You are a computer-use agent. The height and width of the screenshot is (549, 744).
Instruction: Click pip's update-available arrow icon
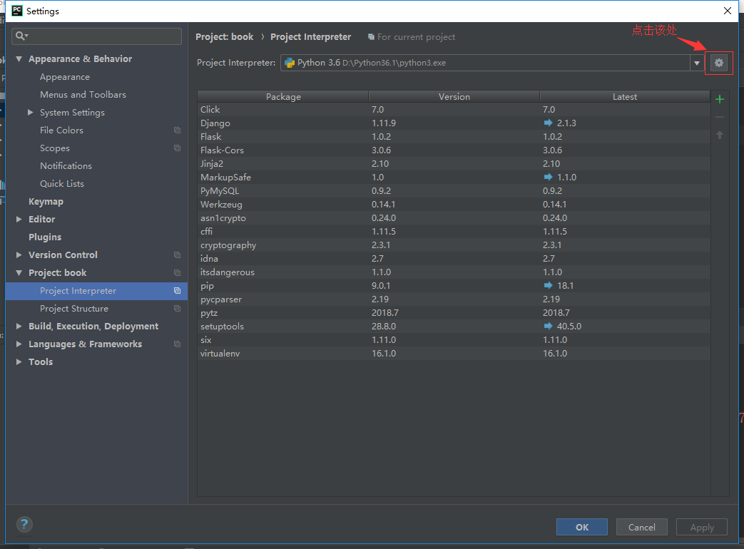pyautogui.click(x=548, y=286)
